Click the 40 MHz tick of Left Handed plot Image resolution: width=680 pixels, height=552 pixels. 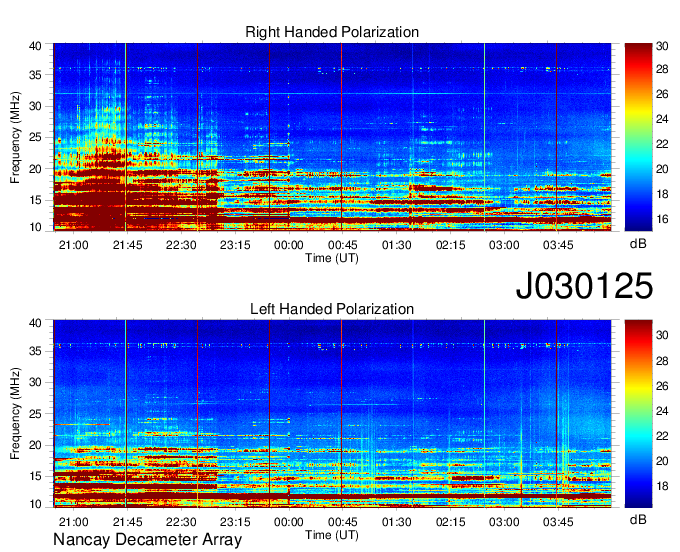click(x=35, y=323)
